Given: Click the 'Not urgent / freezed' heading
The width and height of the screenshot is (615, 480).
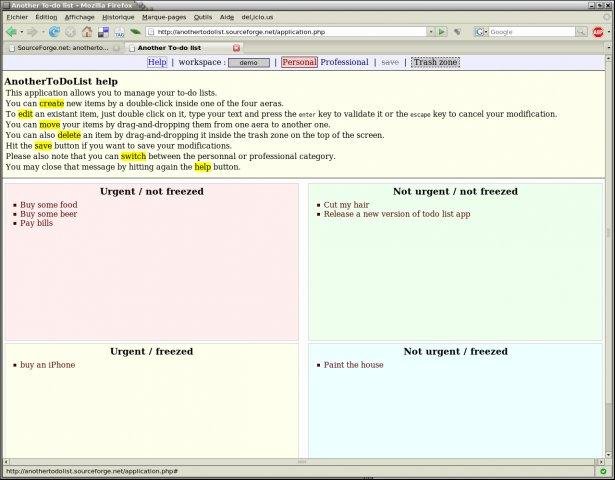Looking at the screenshot, I should click(456, 351).
